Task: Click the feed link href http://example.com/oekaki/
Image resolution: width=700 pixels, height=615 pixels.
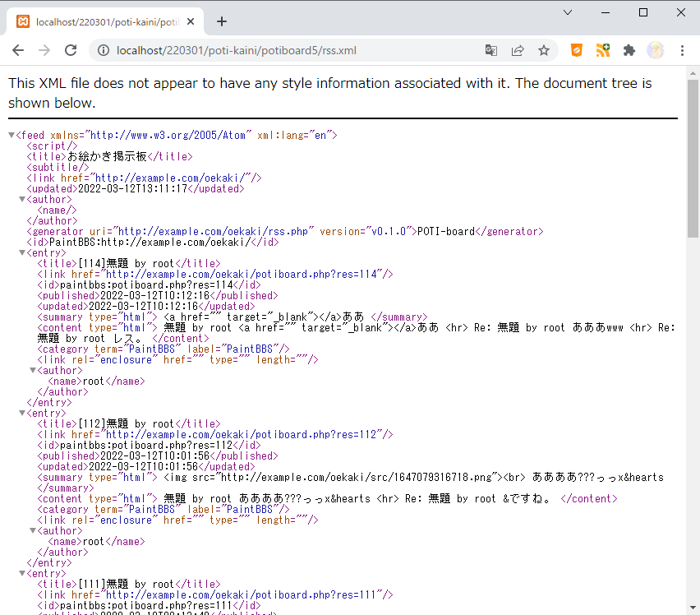Action: coord(170,178)
